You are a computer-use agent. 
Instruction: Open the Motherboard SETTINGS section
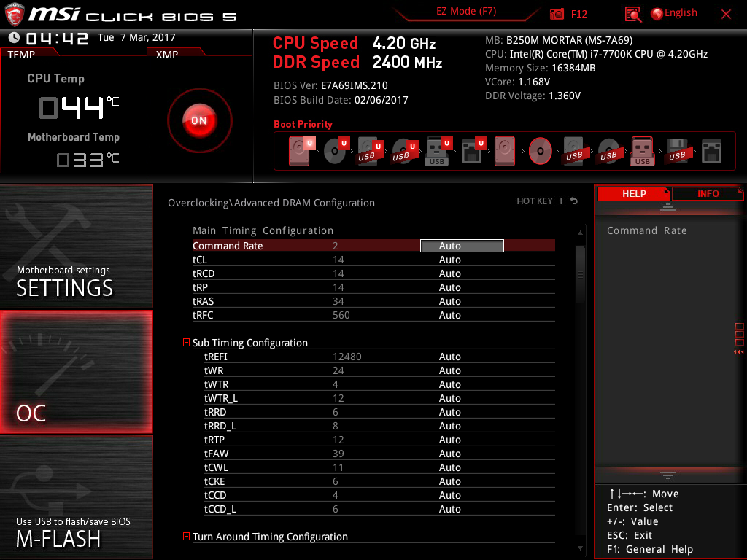coord(76,248)
